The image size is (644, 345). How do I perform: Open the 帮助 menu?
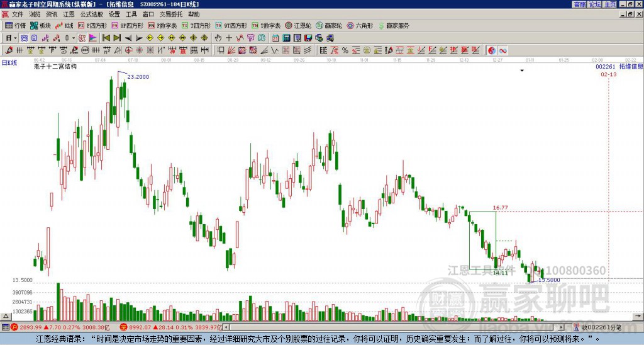[194, 14]
